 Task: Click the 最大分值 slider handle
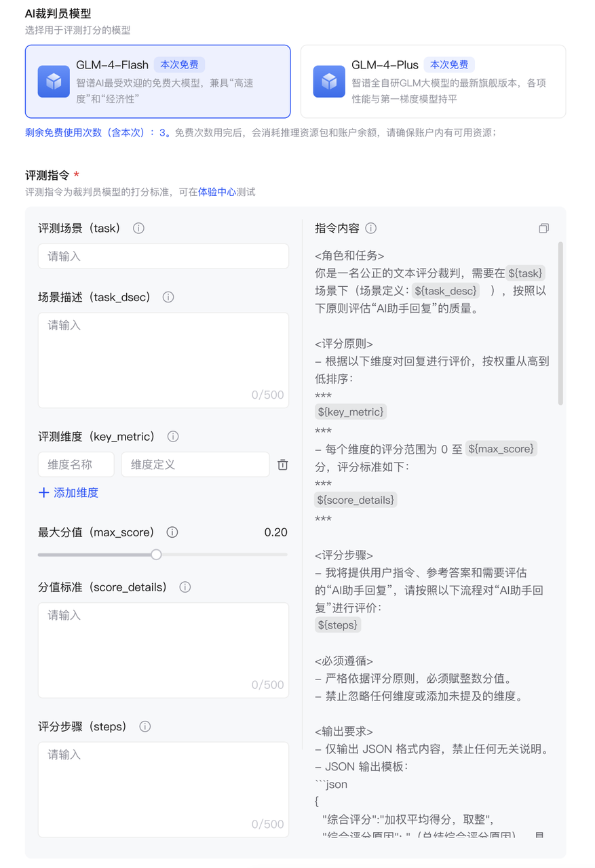(x=156, y=555)
